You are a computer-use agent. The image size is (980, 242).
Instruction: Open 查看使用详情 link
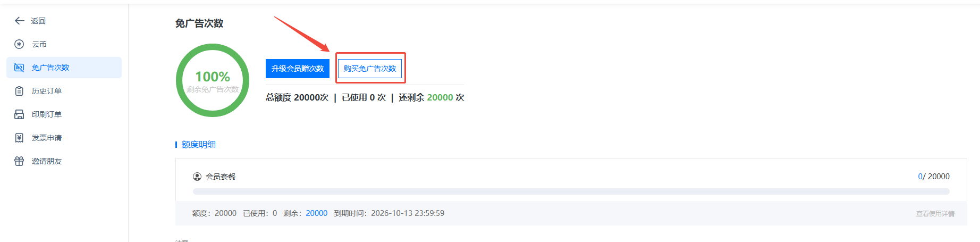[x=935, y=214]
